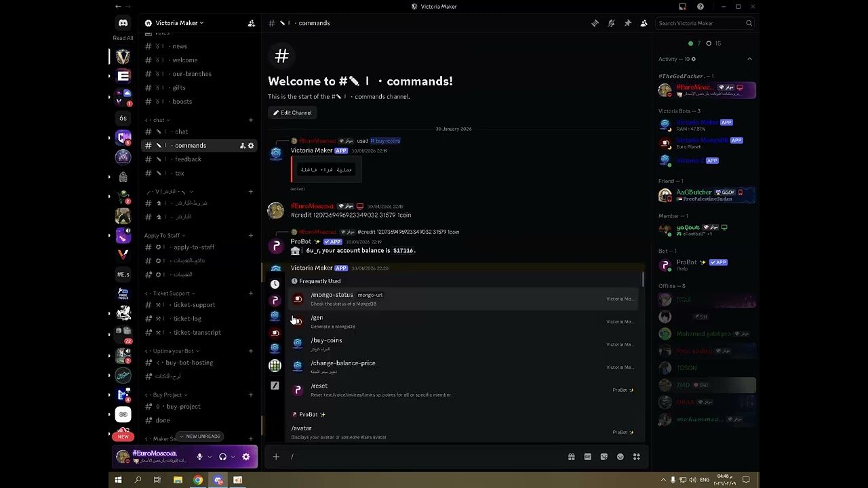Image resolution: width=868 pixels, height=488 pixels.
Task: Open the sticker picker
Action: click(x=604, y=457)
